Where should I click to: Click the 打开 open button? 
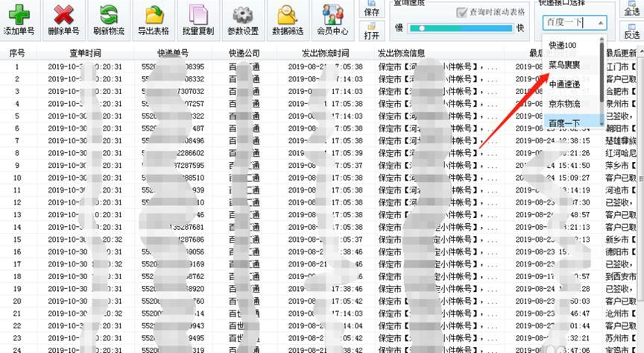372,31
